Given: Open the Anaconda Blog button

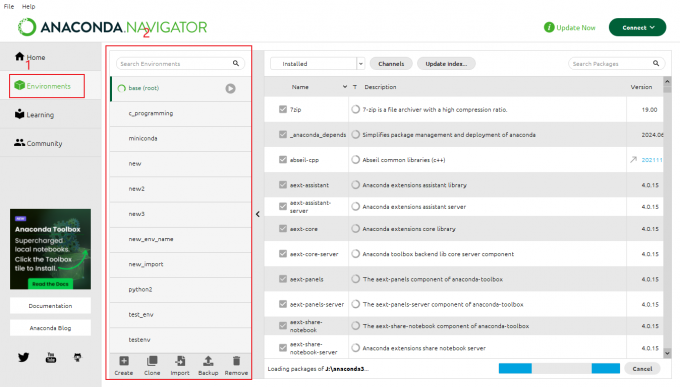Looking at the screenshot, I should coord(50,328).
